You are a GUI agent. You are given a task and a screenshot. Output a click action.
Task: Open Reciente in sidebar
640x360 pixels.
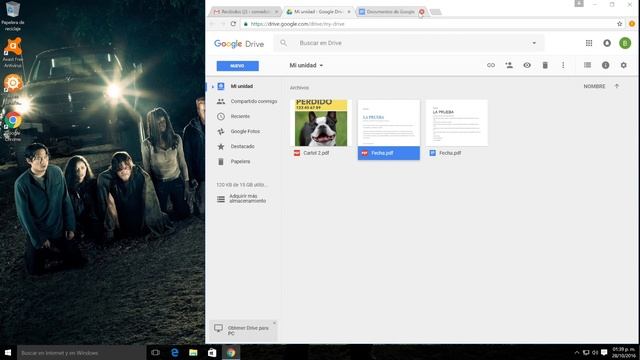click(x=233, y=116)
